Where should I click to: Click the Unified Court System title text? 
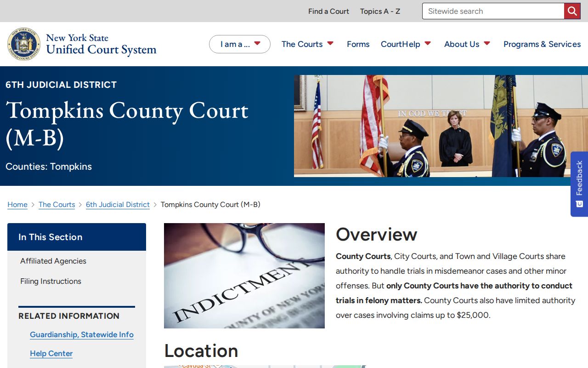click(x=101, y=49)
